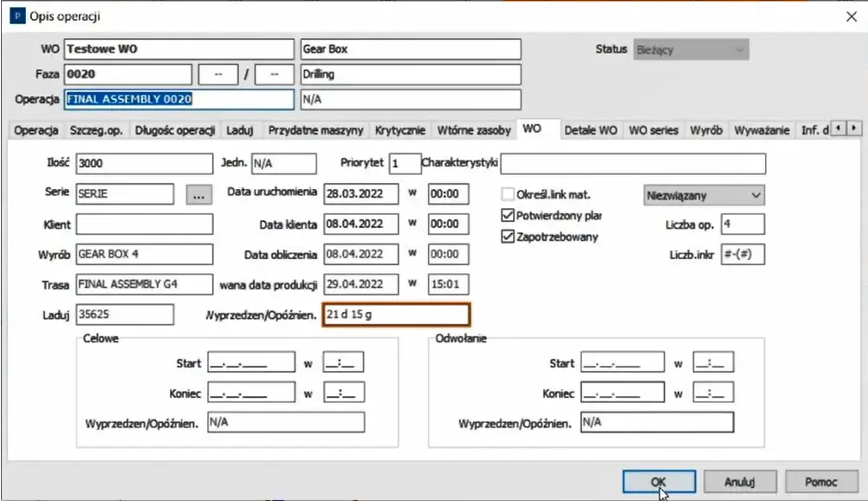The height and width of the screenshot is (501, 868).
Task: Click the ellipsis button next to Serie field
Action: point(198,194)
